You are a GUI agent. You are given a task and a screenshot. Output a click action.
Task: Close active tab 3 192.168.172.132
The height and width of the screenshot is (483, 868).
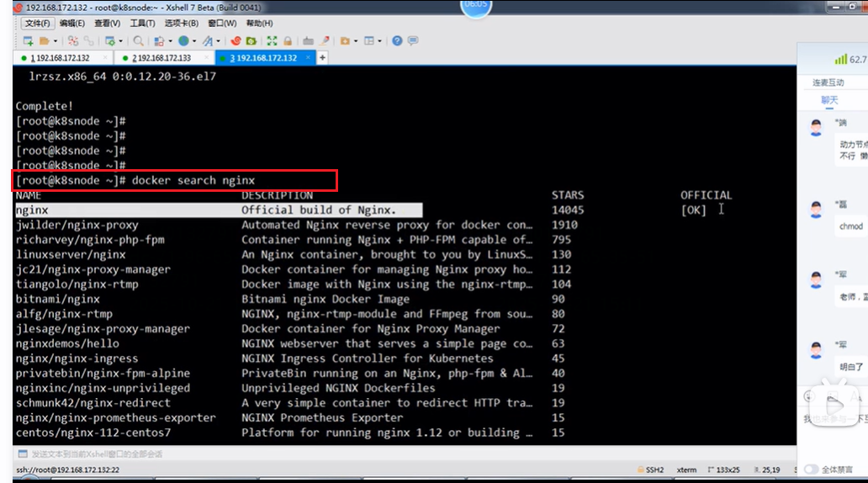tap(308, 57)
